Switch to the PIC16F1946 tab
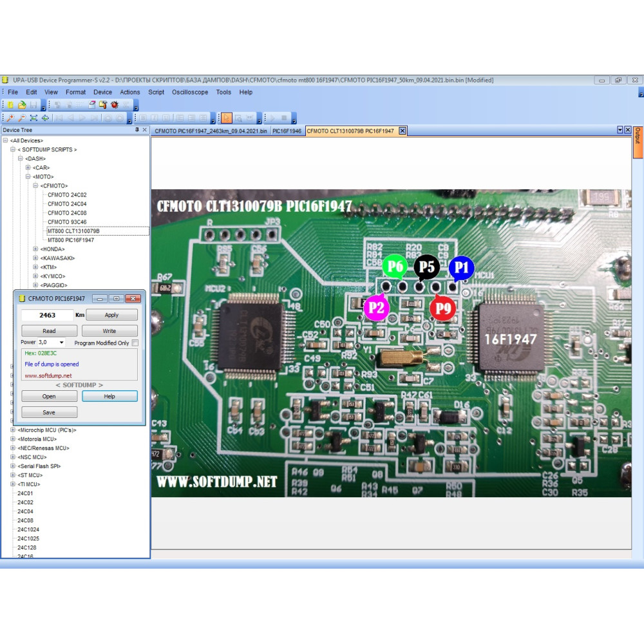The height and width of the screenshot is (644, 644). click(287, 131)
